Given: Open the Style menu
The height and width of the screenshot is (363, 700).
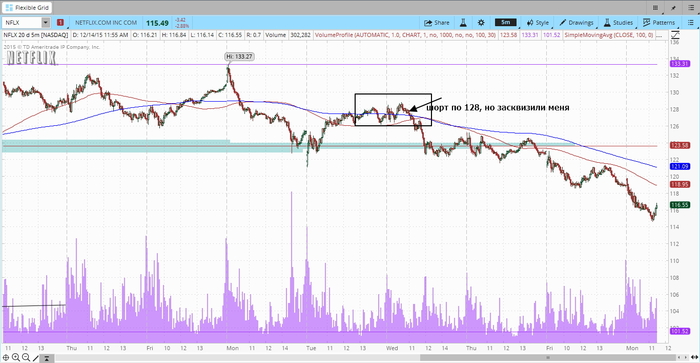Looking at the screenshot, I should click(x=538, y=22).
